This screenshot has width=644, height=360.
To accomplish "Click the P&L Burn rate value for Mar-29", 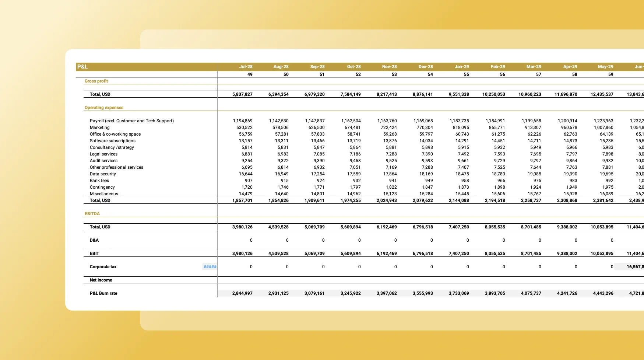I will pyautogui.click(x=531, y=293).
